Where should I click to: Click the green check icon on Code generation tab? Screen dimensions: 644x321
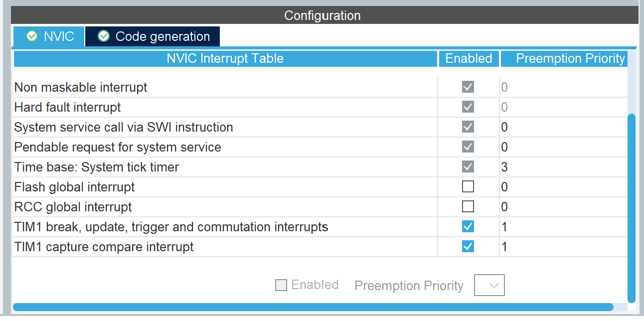click(x=104, y=36)
